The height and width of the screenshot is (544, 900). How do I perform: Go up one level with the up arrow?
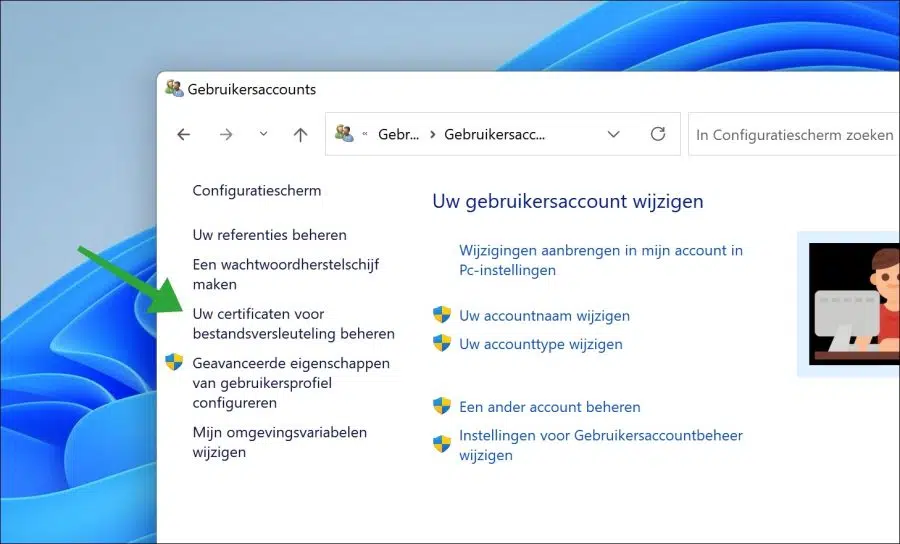[x=300, y=135]
